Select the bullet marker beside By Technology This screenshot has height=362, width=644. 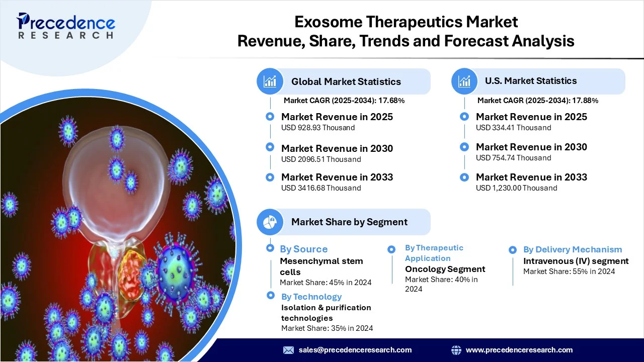tap(271, 296)
